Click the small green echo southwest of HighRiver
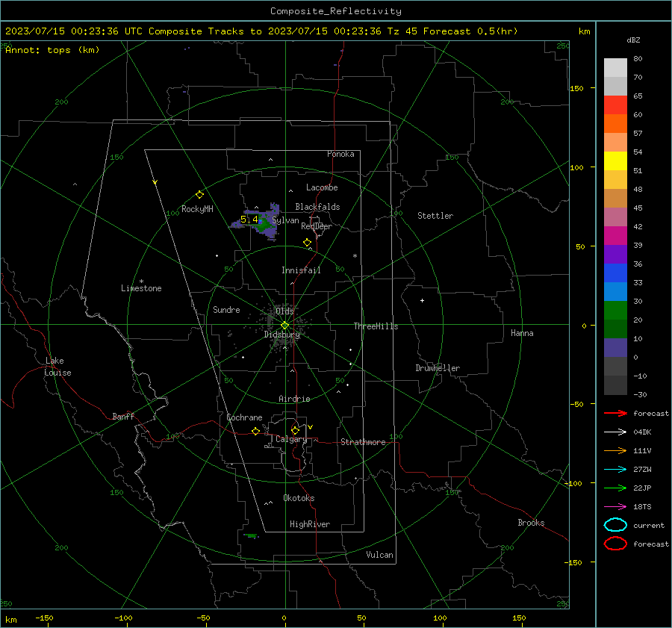This screenshot has width=672, height=628. click(x=251, y=535)
